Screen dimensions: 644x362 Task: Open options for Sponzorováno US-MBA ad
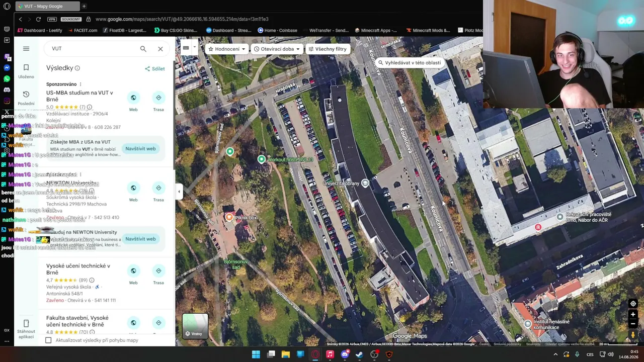click(80, 84)
